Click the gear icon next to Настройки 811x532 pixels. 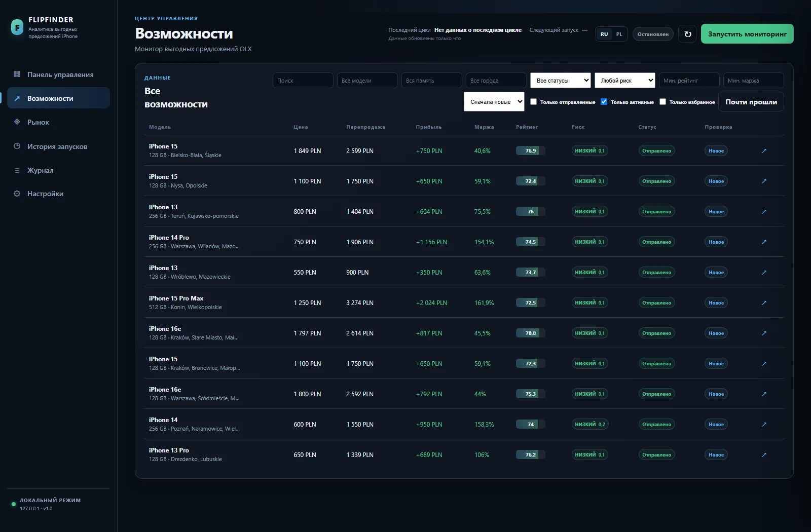[17, 194]
